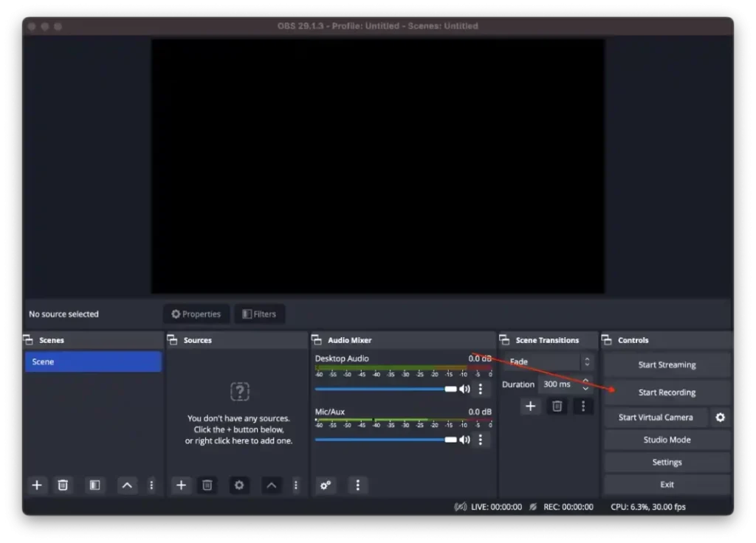Select the Scene item in the Scenes list
The image size is (756, 543).
pyautogui.click(x=93, y=362)
